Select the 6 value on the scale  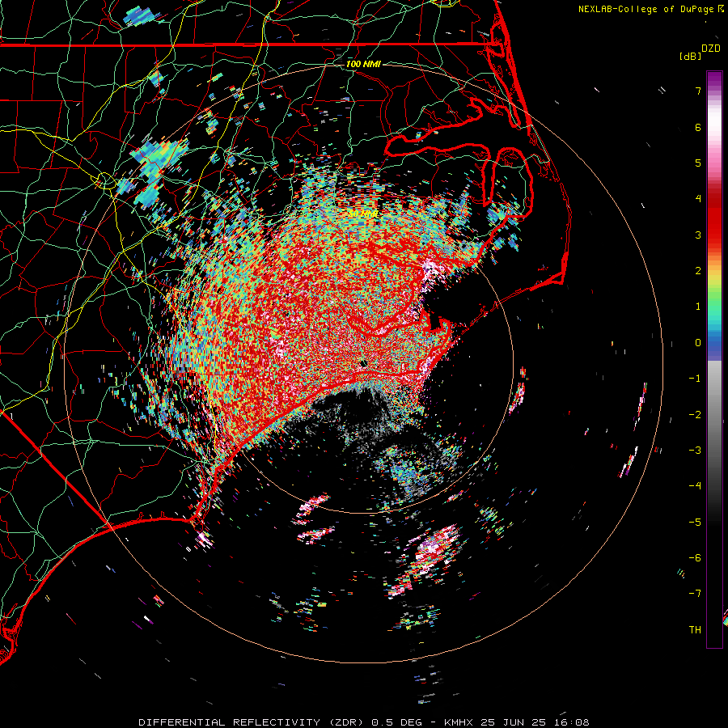tap(698, 127)
